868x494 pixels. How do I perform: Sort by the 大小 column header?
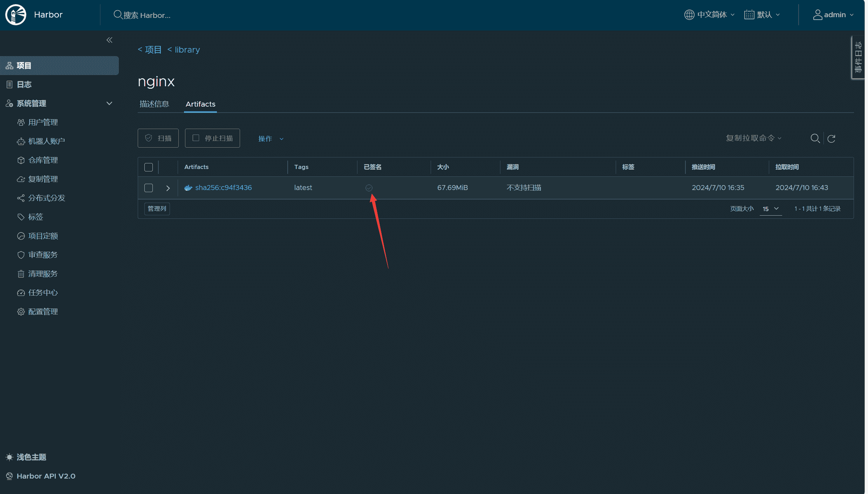(x=443, y=167)
